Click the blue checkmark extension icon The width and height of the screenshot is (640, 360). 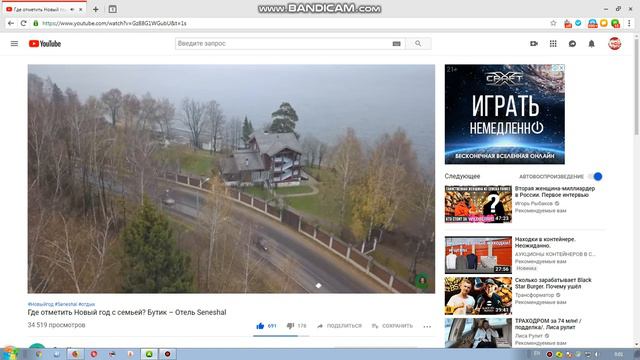pos(578,23)
